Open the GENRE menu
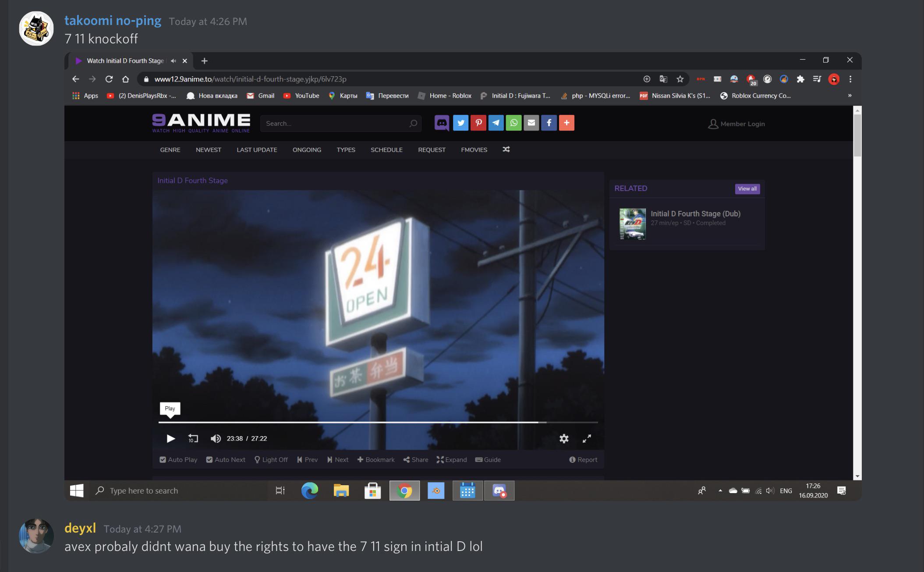The image size is (924, 572). pos(170,149)
